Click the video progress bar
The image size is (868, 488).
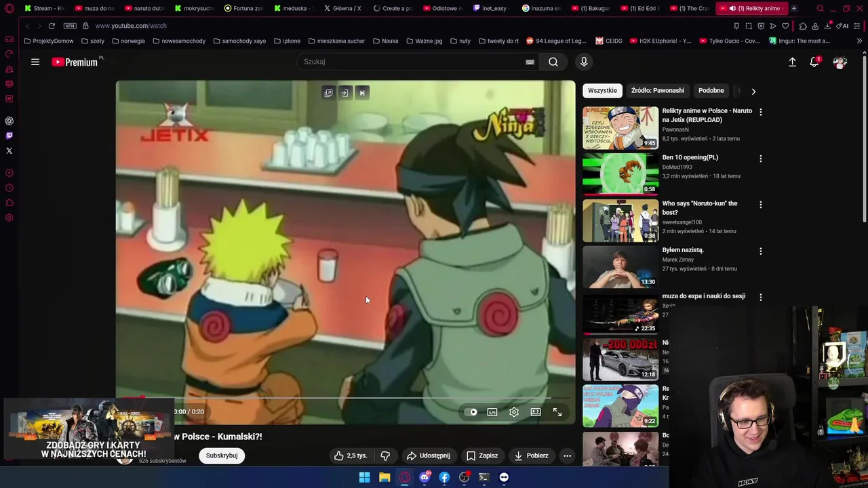click(x=346, y=399)
